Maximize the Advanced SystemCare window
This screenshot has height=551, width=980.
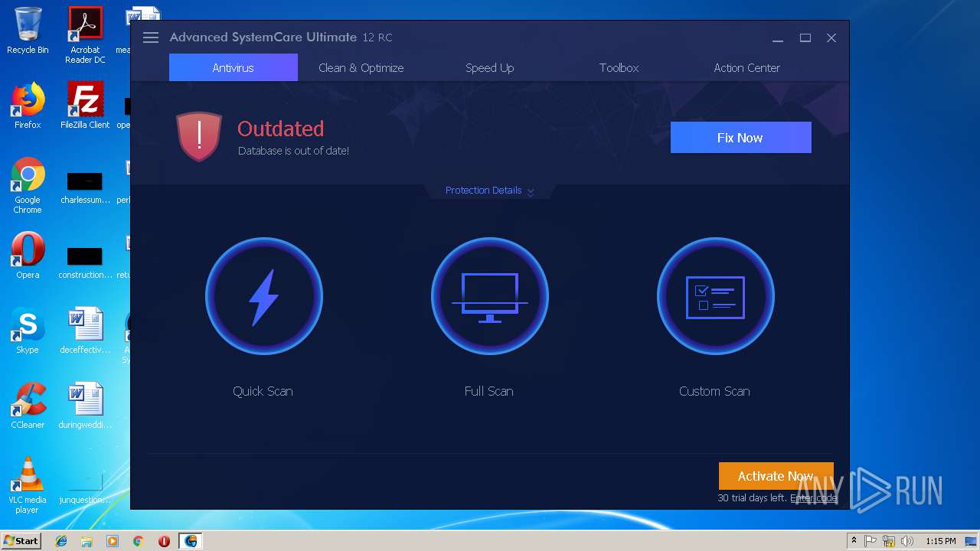[805, 37]
